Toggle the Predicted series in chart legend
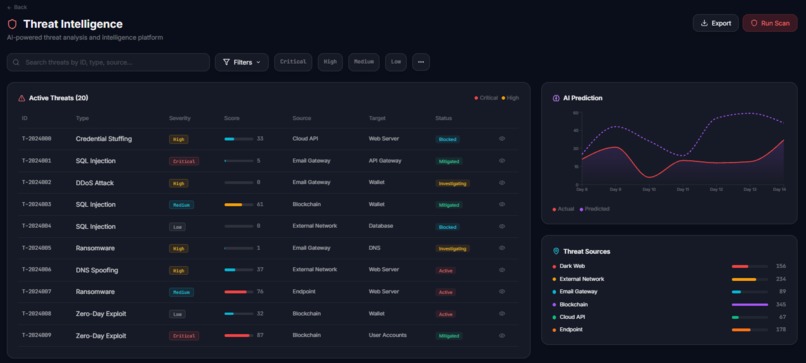This screenshot has width=806, height=363. pos(594,209)
